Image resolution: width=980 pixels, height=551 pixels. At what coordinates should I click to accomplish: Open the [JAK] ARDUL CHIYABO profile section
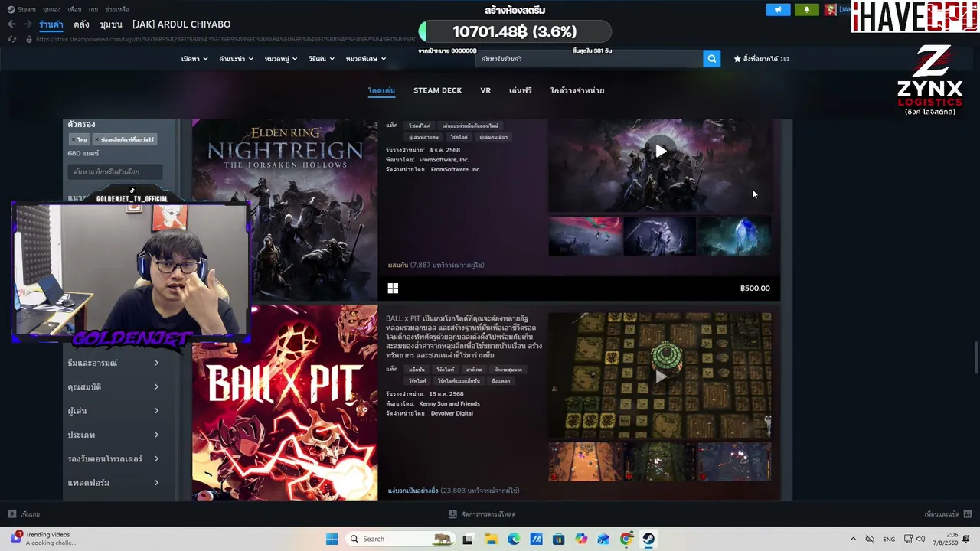(181, 24)
